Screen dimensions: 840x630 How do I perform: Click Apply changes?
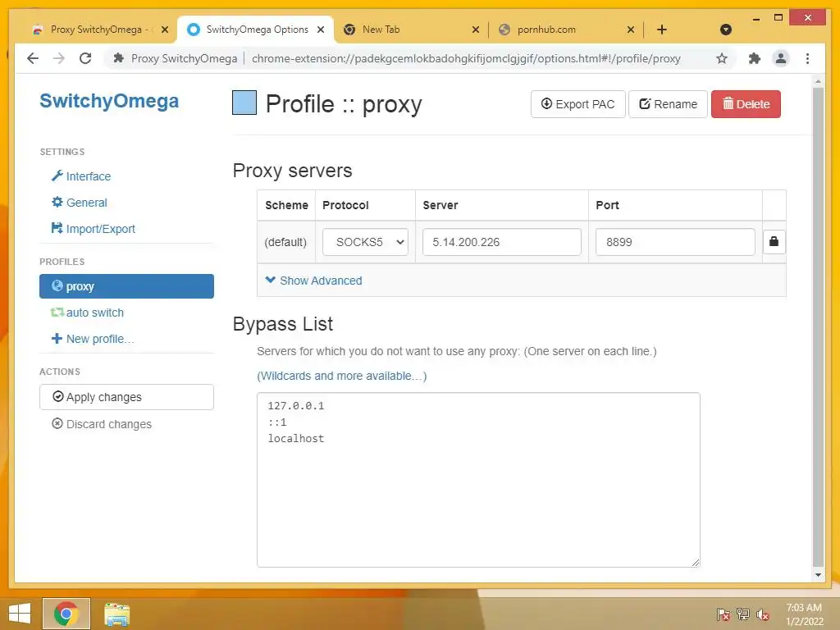point(126,397)
